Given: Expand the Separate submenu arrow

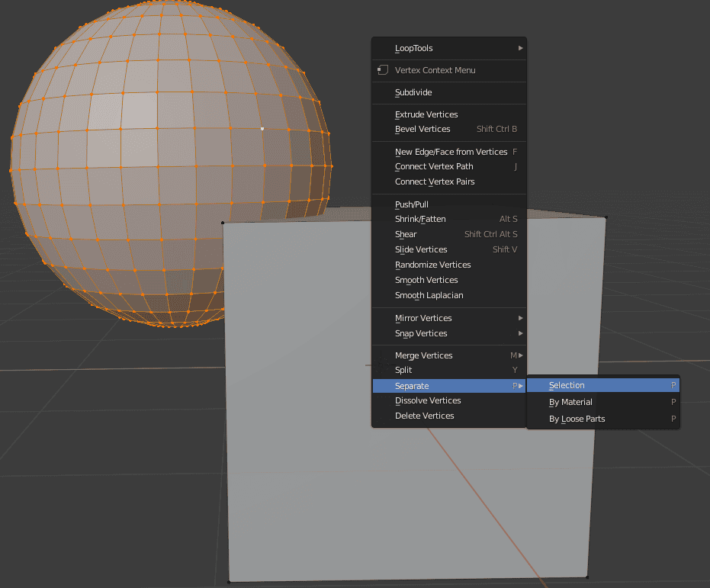Looking at the screenshot, I should pyautogui.click(x=521, y=386).
